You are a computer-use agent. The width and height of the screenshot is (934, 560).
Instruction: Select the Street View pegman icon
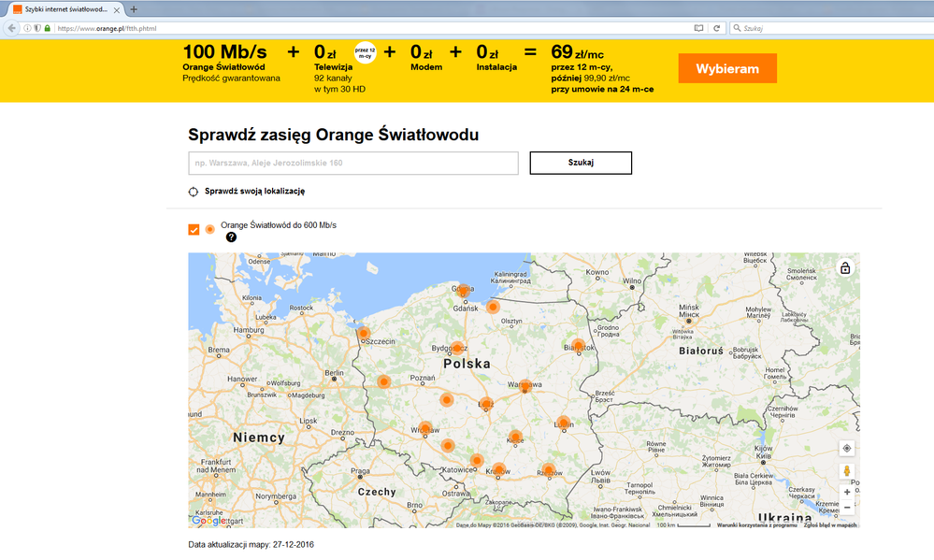coord(847,471)
